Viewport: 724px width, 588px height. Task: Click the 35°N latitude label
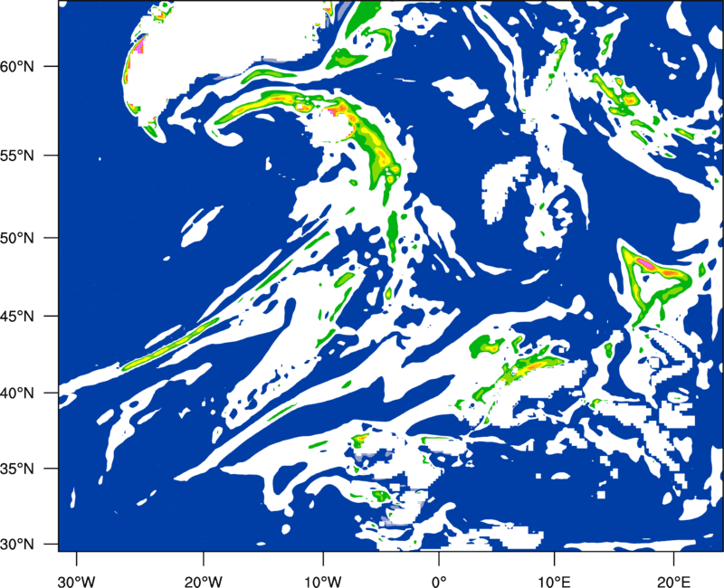(x=17, y=469)
